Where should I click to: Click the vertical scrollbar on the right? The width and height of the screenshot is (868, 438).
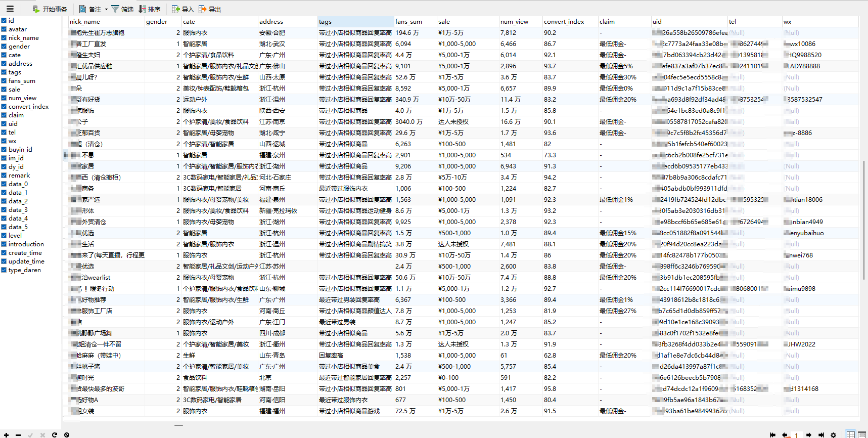(x=864, y=217)
